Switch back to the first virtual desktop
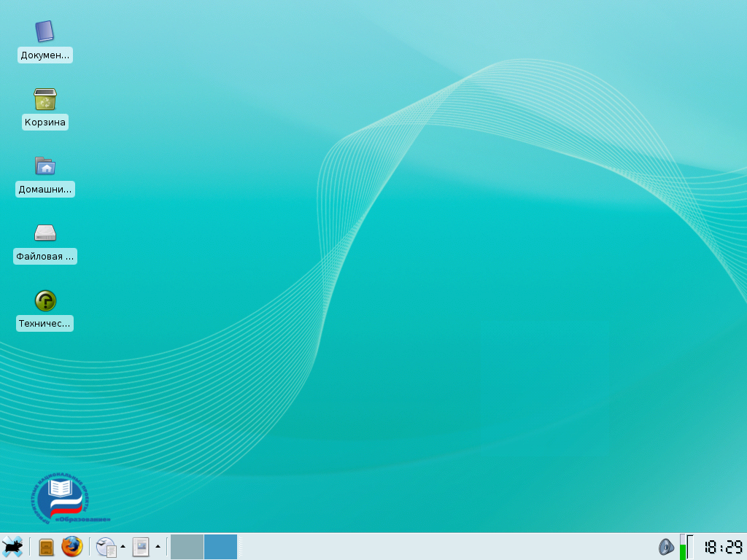 (x=188, y=546)
